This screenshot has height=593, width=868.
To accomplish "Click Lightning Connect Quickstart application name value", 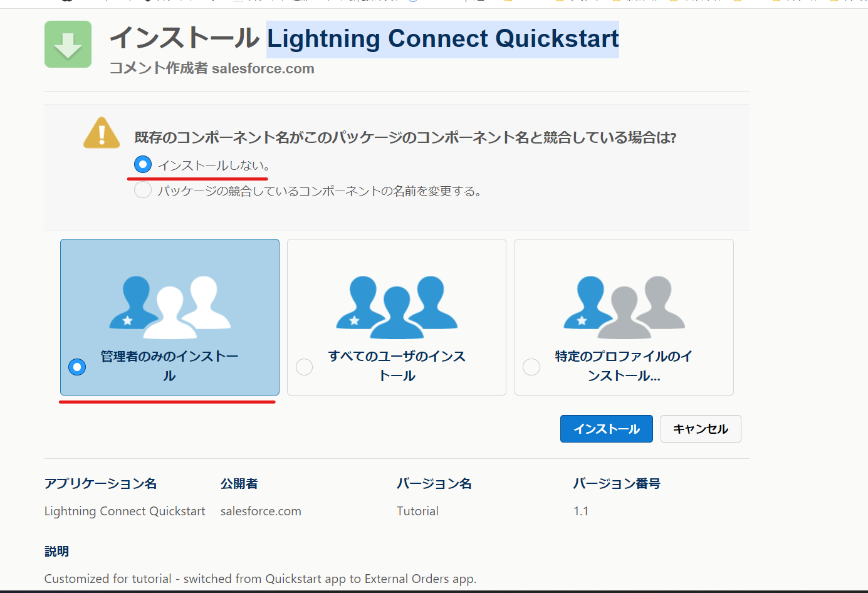I will tap(125, 511).
